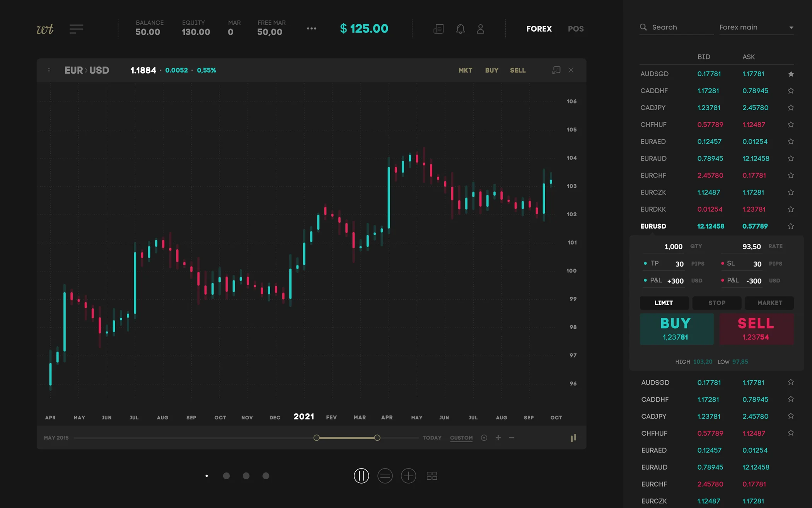The width and height of the screenshot is (812, 508).
Task: Select the four-quadrant circle layout icon
Action: click(408, 476)
